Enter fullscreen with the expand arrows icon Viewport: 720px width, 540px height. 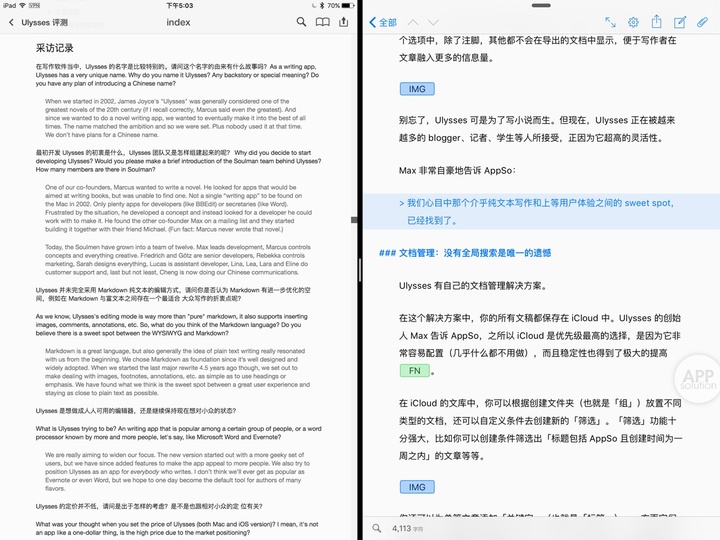(x=611, y=21)
